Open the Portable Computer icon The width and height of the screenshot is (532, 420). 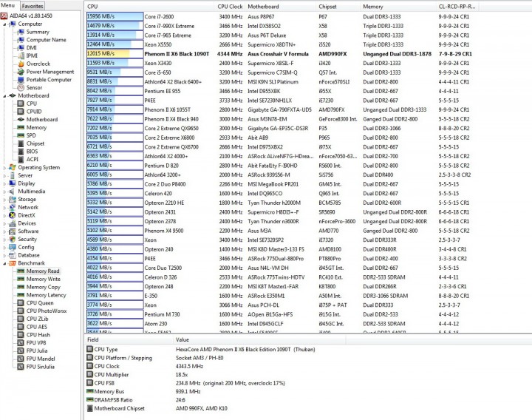point(21,80)
